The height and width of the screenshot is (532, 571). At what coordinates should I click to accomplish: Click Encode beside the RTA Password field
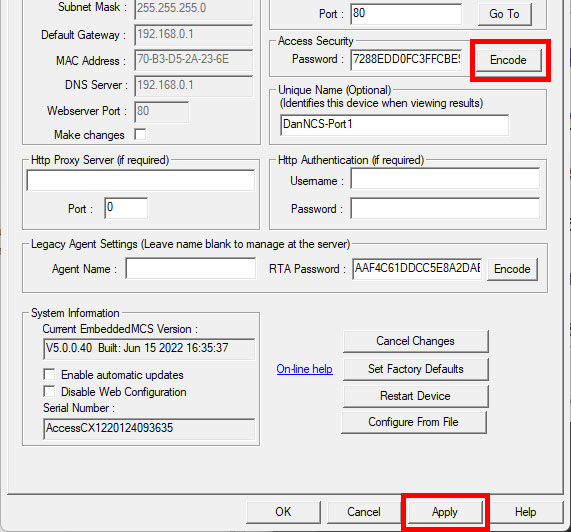[x=512, y=269]
